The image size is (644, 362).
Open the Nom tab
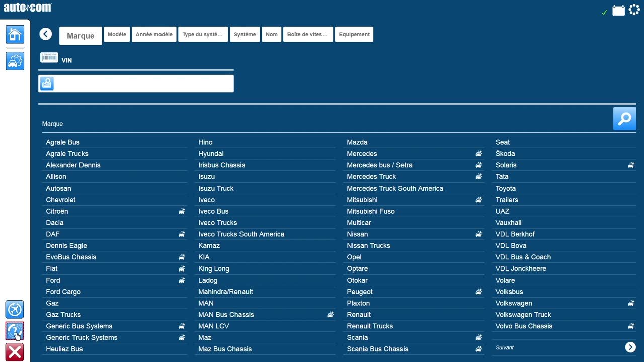click(272, 34)
